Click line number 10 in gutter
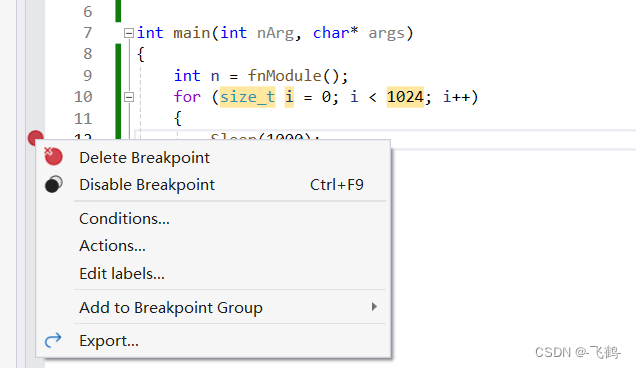636x368 pixels. [x=83, y=97]
